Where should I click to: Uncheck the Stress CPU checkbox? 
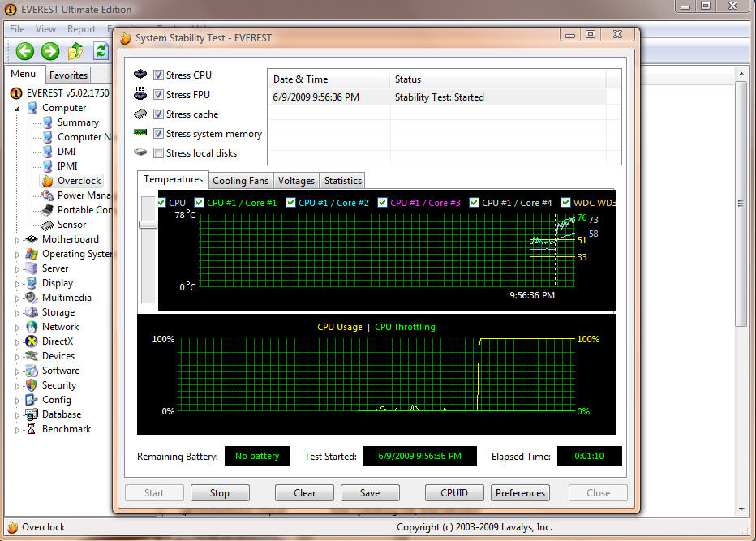click(158, 75)
